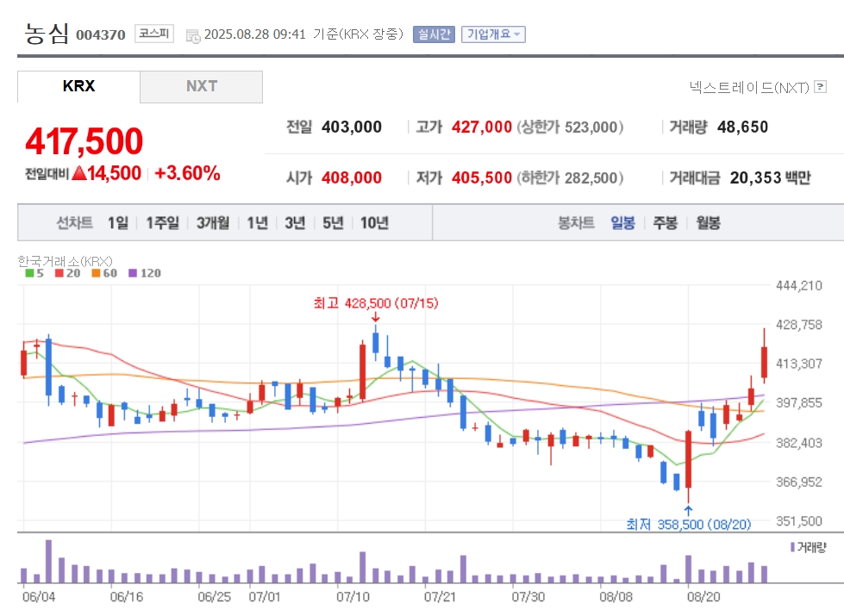Click the NXT help question-mark icon
844x616 pixels.
[x=821, y=87]
